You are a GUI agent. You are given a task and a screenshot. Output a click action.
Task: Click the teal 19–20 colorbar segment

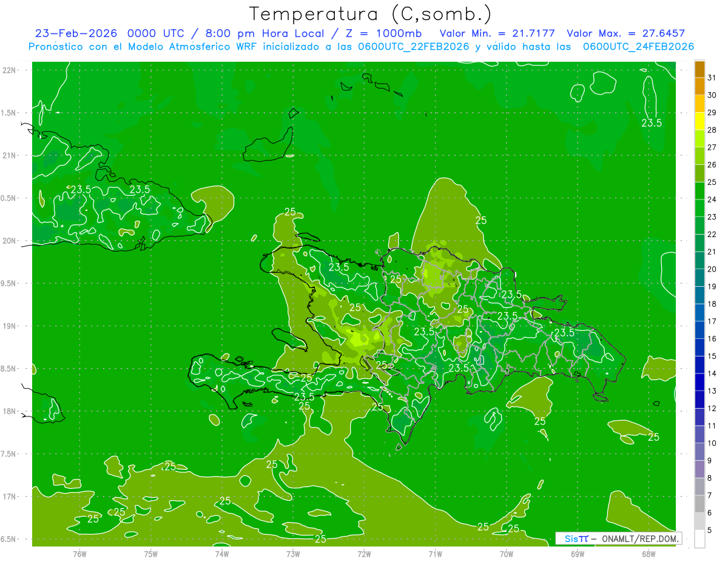[699, 278]
